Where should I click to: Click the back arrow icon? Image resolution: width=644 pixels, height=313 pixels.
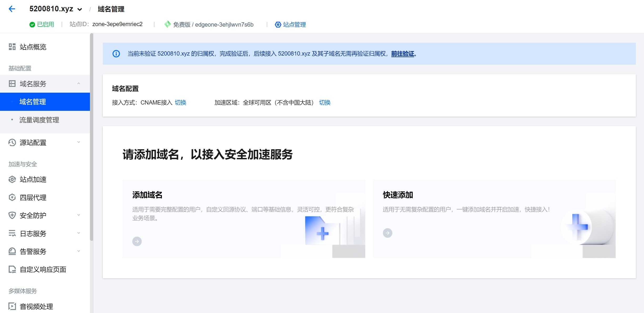pos(12,9)
